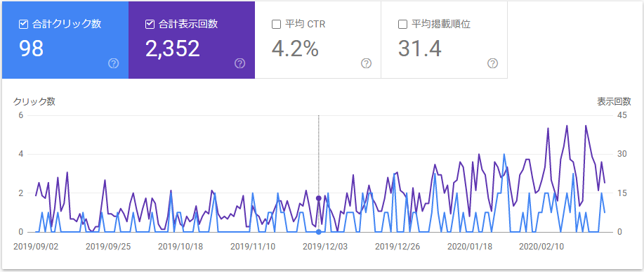Click the 2019/12/03 date label
Viewport: 644px width, 272px height.
tap(325, 247)
